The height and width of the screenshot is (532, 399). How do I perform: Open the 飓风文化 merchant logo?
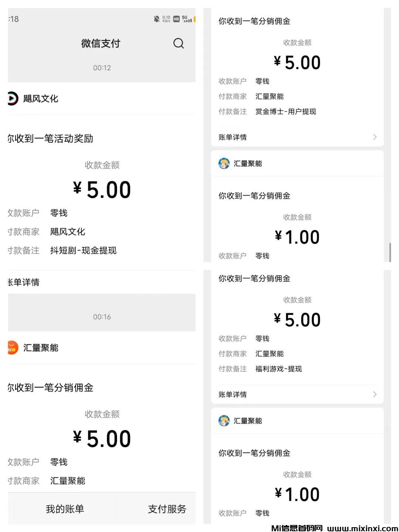(13, 99)
